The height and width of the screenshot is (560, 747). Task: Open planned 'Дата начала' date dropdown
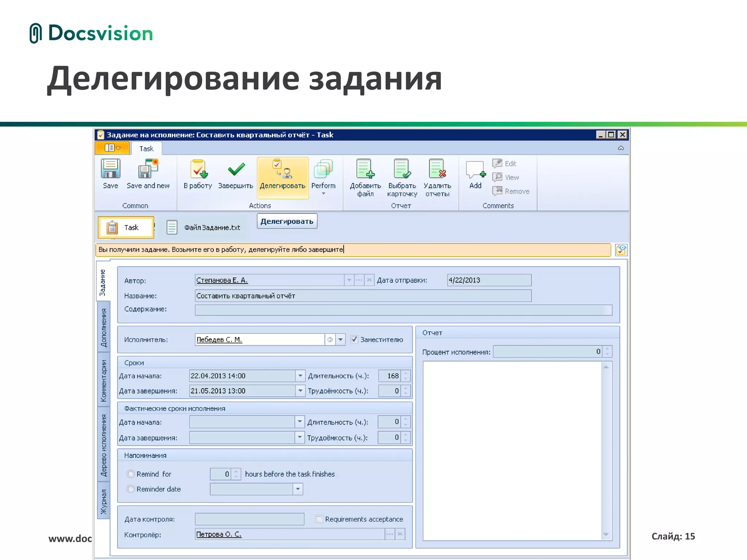click(300, 376)
